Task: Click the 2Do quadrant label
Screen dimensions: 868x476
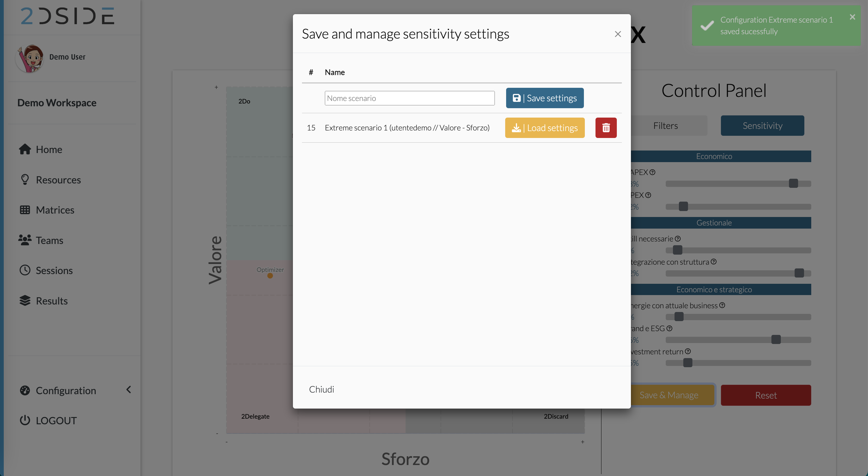Action: click(244, 101)
